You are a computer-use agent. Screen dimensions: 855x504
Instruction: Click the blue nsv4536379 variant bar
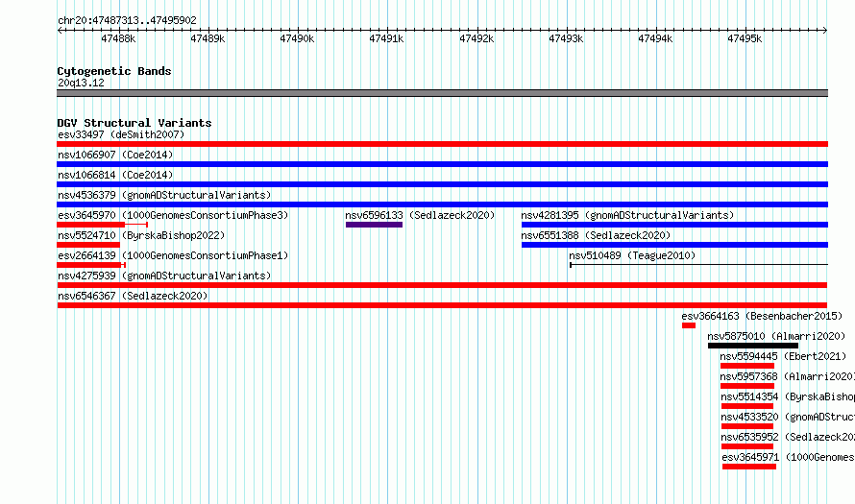[x=442, y=204]
